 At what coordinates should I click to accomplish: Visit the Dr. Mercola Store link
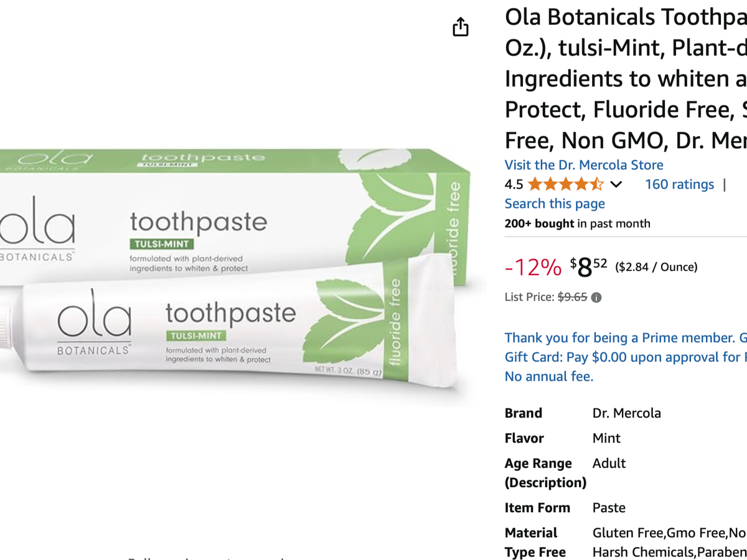pyautogui.click(x=583, y=165)
